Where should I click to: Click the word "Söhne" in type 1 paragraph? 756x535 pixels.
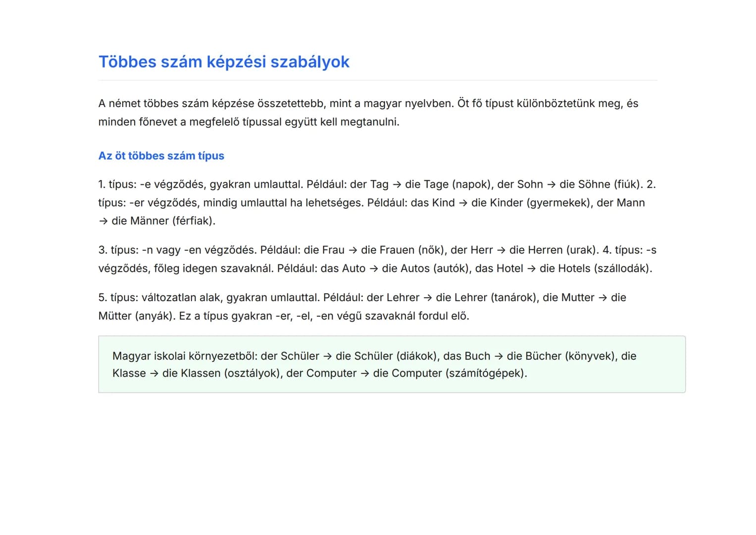[x=594, y=184]
